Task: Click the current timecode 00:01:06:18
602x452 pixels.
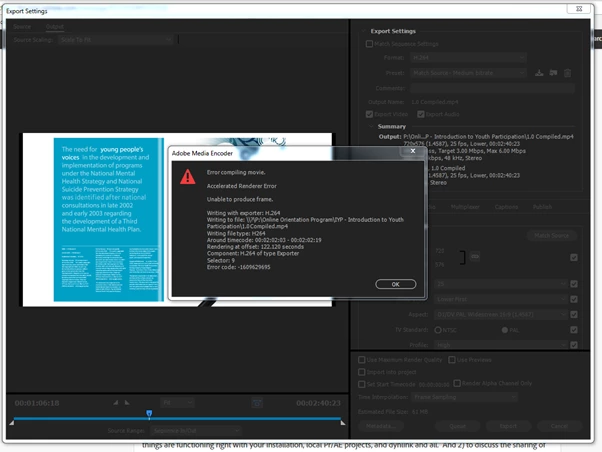Action: [37, 403]
